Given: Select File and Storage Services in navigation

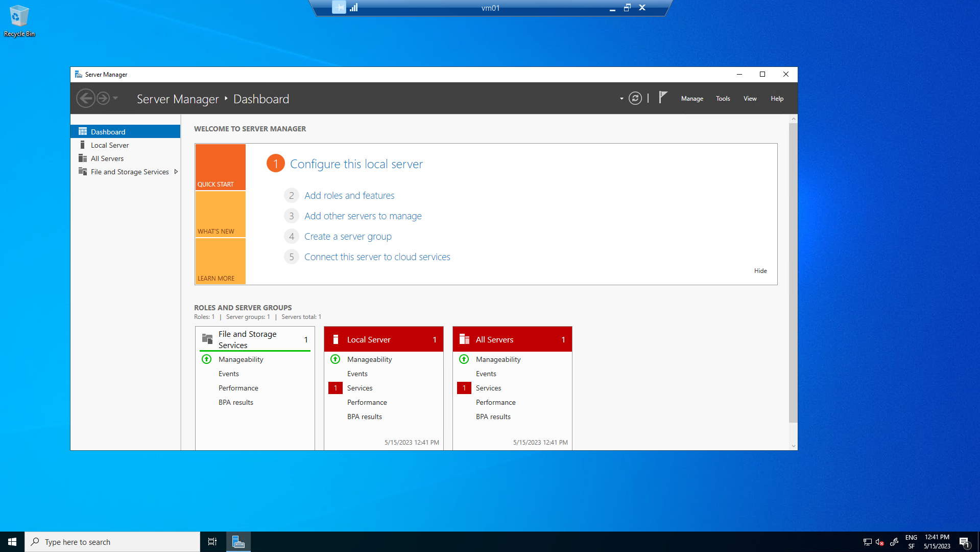Looking at the screenshot, I should (125, 172).
